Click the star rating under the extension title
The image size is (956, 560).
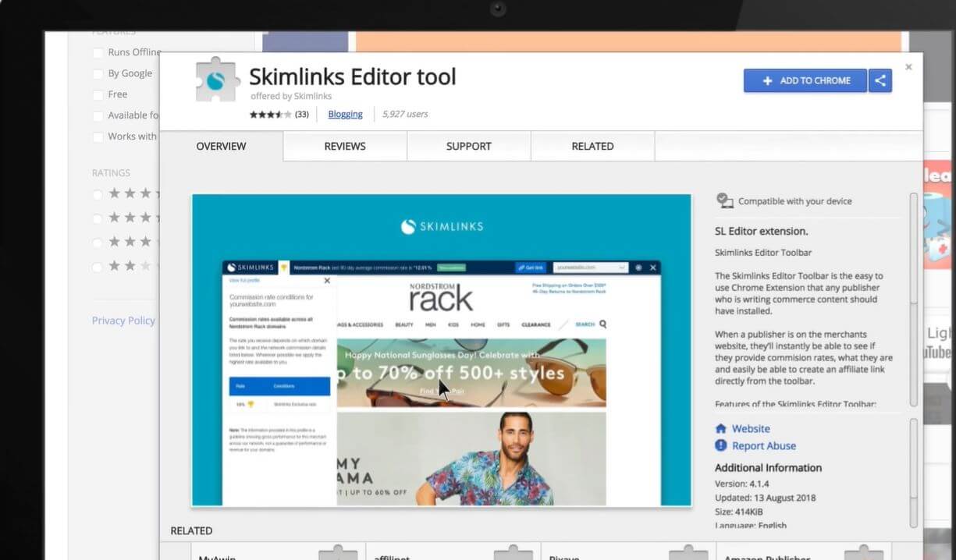point(271,114)
